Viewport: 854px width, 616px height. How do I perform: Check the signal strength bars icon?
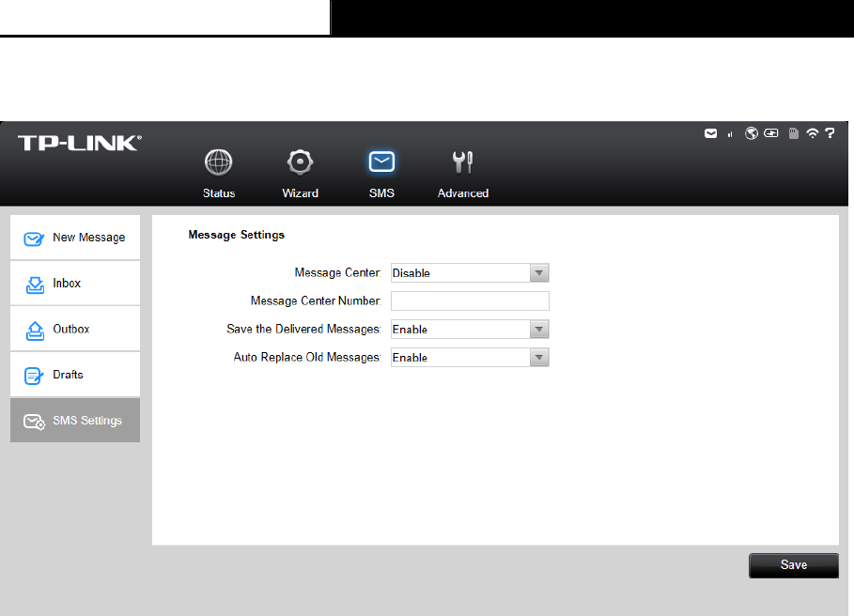[730, 134]
